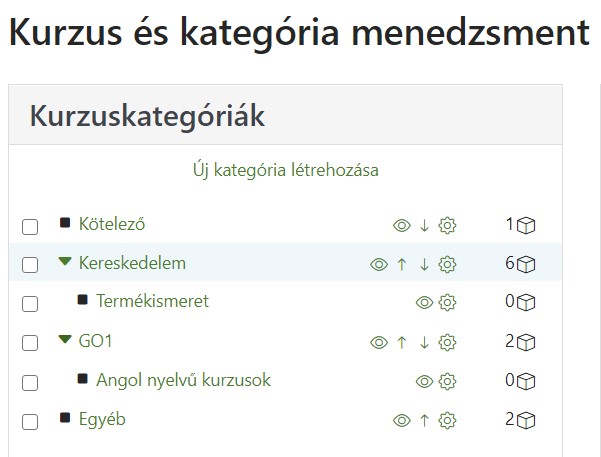This screenshot has height=457, width=601.
Task: Open the Termékismeret category link
Action: point(152,301)
